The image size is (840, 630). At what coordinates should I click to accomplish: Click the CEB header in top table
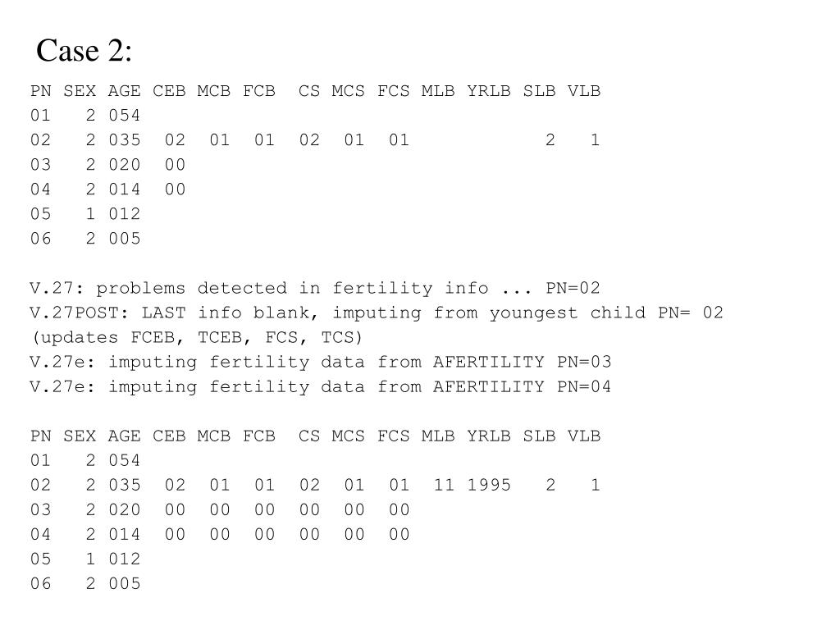point(169,91)
